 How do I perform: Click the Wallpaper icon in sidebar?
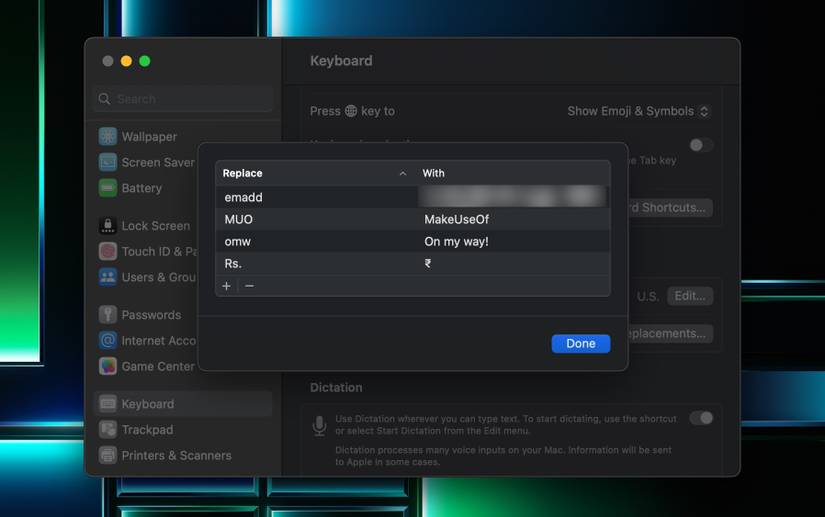(x=108, y=137)
